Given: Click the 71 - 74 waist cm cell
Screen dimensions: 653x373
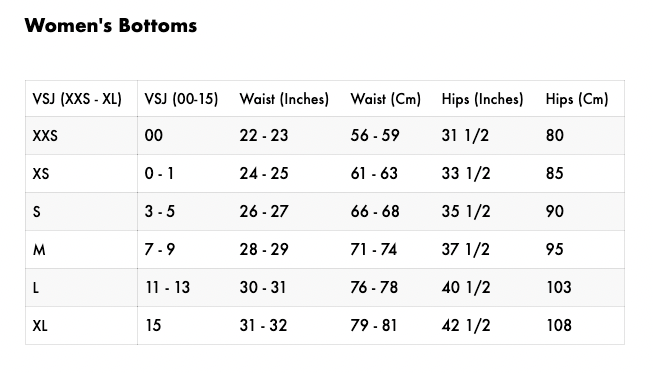Looking at the screenshot, I should click(x=374, y=250).
